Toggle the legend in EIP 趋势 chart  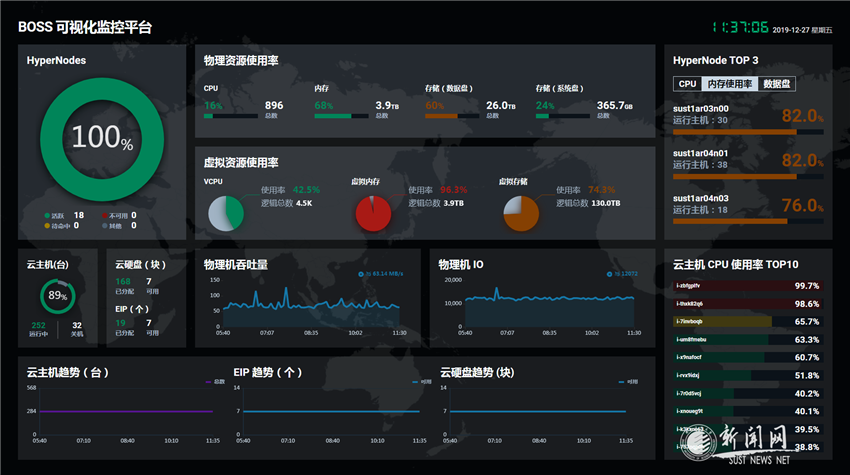(x=417, y=381)
